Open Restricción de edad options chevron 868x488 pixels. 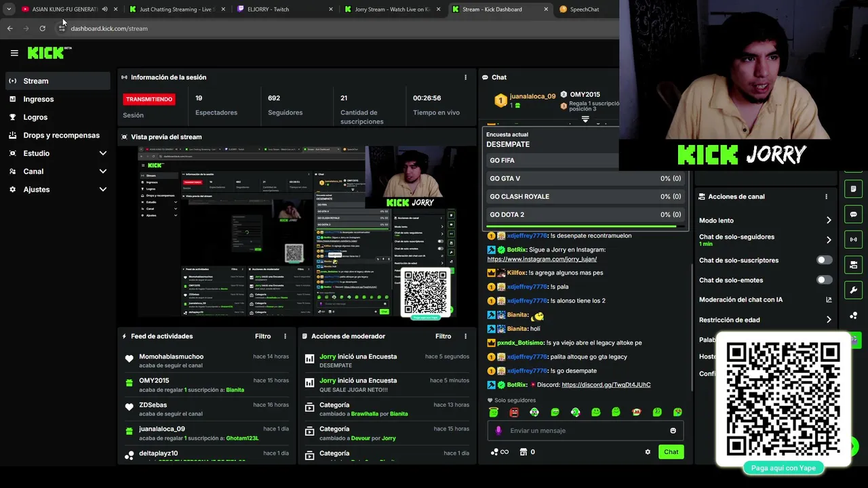[x=828, y=320]
